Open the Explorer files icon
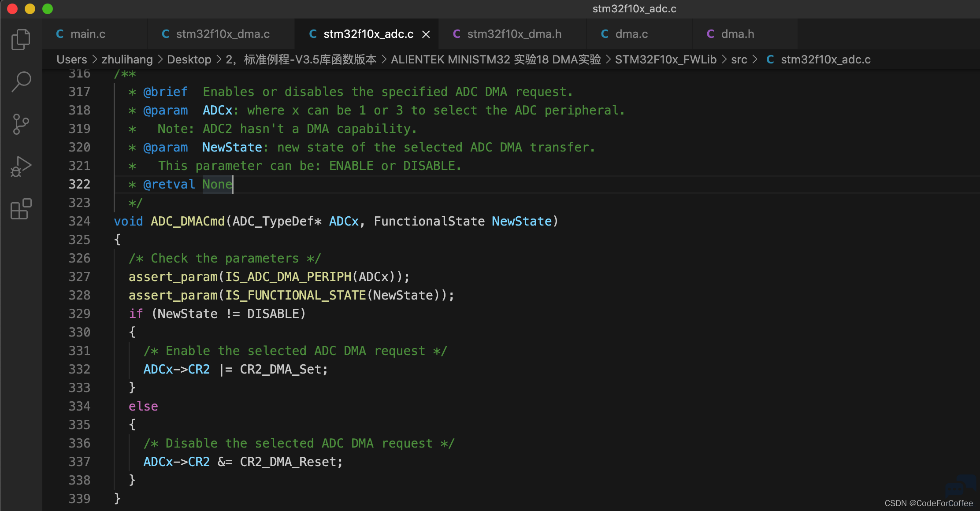 click(x=21, y=40)
